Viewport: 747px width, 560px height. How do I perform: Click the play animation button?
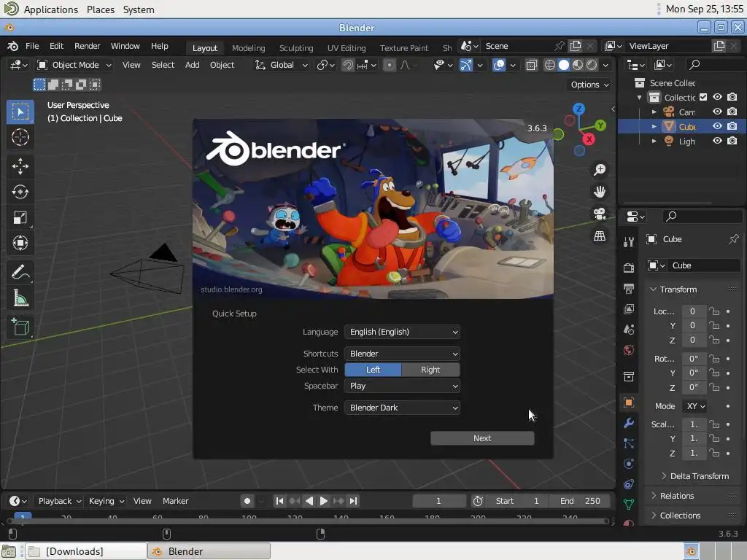coord(323,501)
